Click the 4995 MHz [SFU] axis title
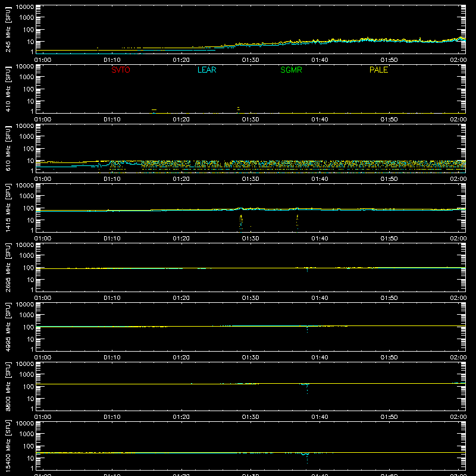The height and width of the screenshot is (476, 476). [8, 327]
